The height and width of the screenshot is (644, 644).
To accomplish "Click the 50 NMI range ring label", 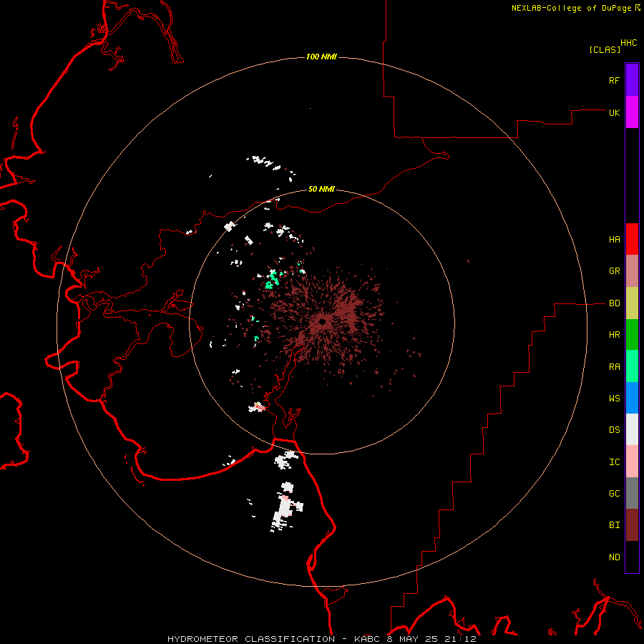I will click(x=321, y=189).
